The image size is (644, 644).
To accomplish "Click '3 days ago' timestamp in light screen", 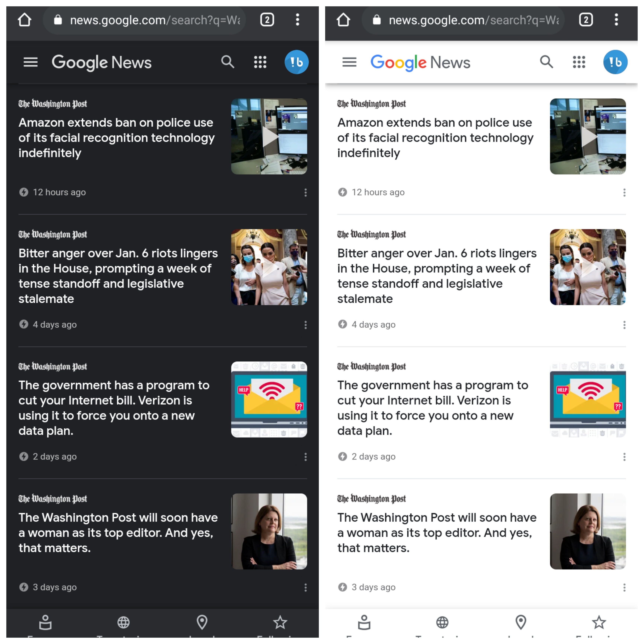I will pos(374,587).
